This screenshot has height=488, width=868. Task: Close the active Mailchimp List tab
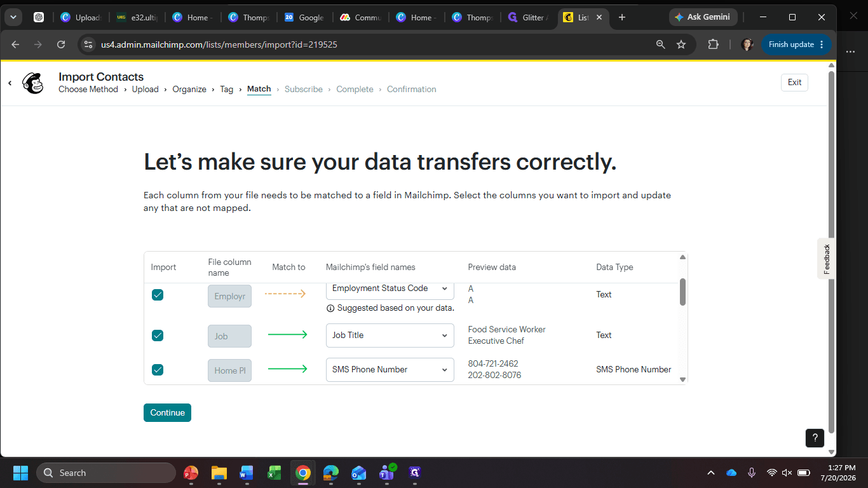click(599, 18)
